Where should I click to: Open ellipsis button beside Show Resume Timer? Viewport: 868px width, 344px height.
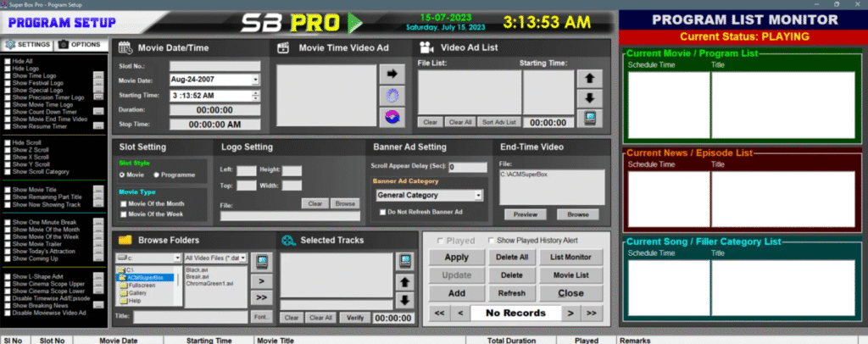(x=98, y=126)
